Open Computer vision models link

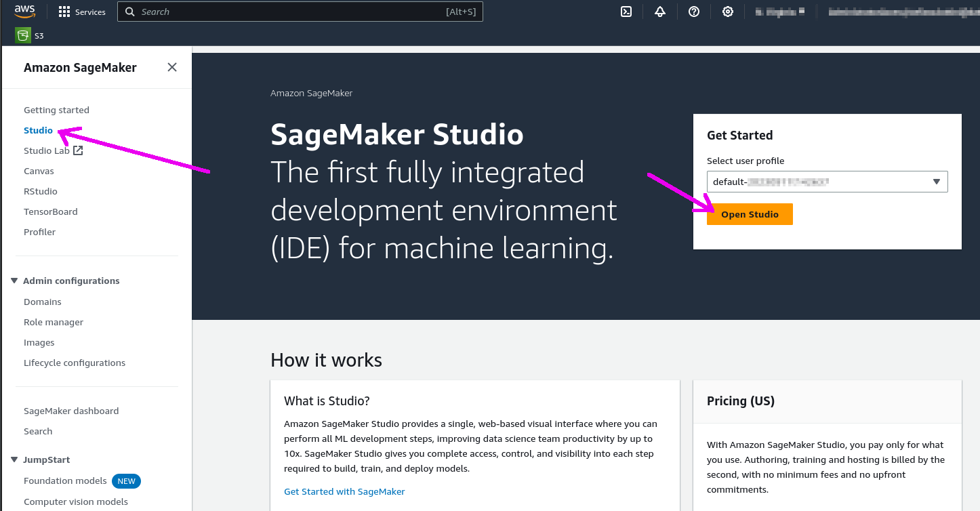76,502
